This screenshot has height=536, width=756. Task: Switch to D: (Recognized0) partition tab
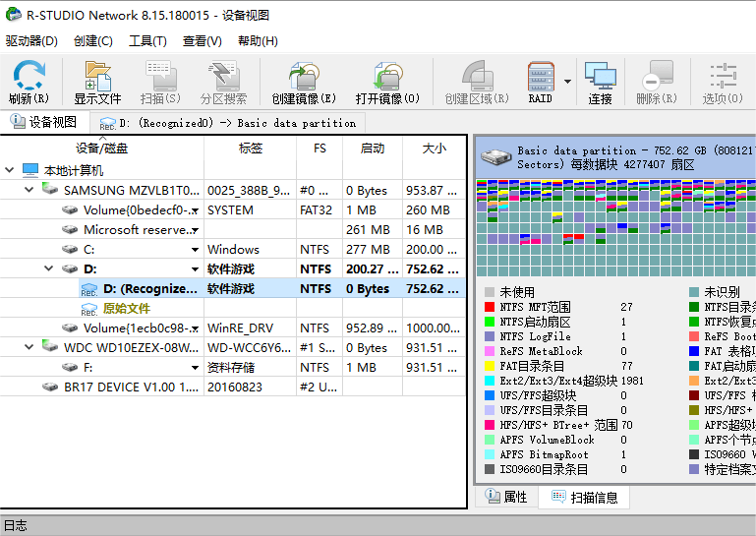coord(227,123)
